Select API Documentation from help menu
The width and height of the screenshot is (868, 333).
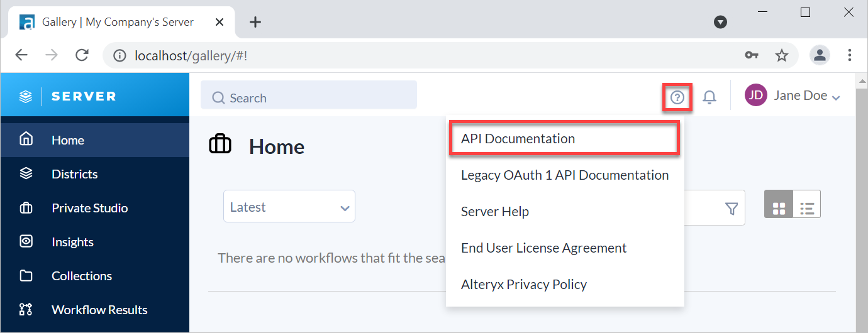point(518,139)
